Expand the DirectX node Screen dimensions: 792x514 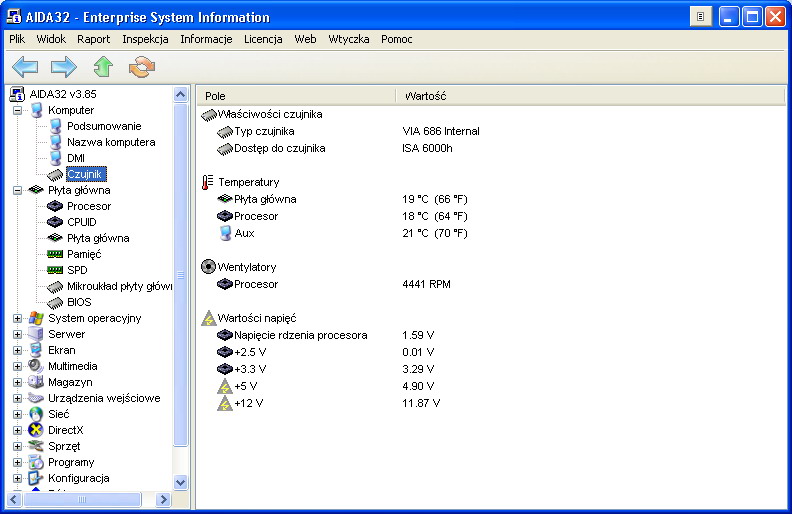point(17,430)
